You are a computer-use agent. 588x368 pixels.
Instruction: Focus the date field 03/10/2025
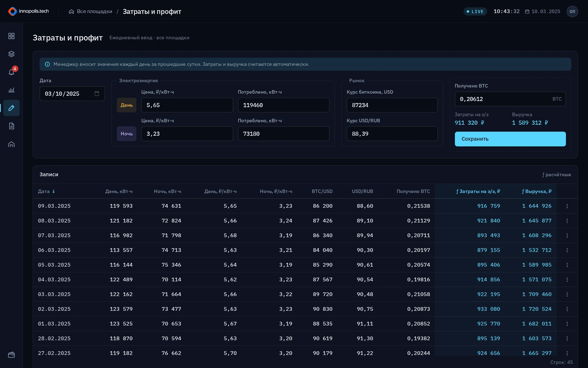click(x=72, y=94)
